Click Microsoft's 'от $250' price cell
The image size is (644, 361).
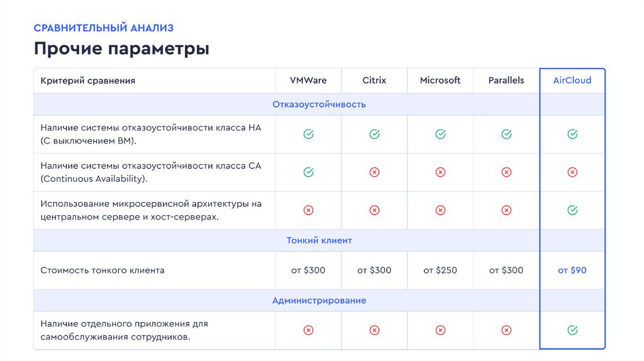pyautogui.click(x=440, y=270)
